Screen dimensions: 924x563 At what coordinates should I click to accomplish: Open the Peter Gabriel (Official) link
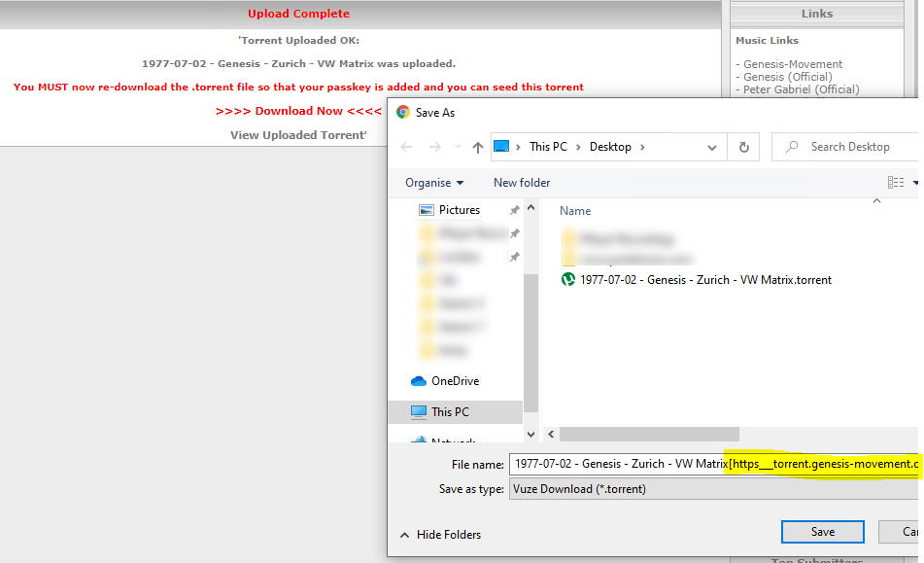pyautogui.click(x=801, y=89)
